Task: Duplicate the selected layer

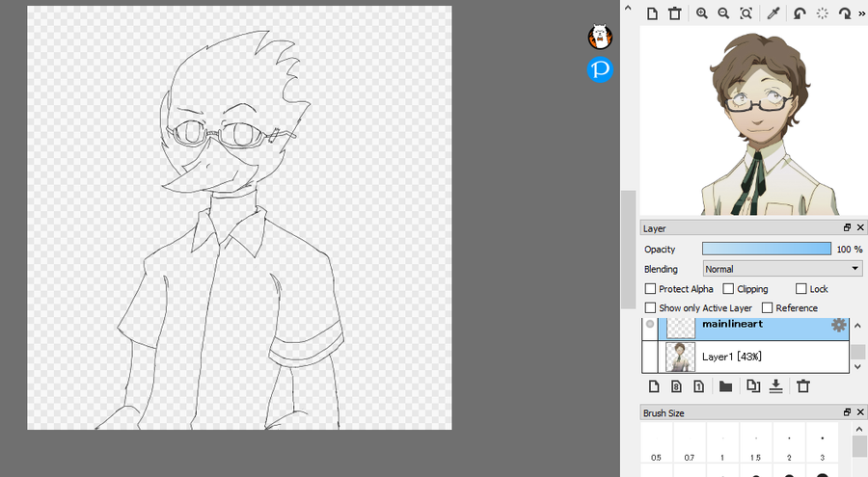Action: coord(753,386)
